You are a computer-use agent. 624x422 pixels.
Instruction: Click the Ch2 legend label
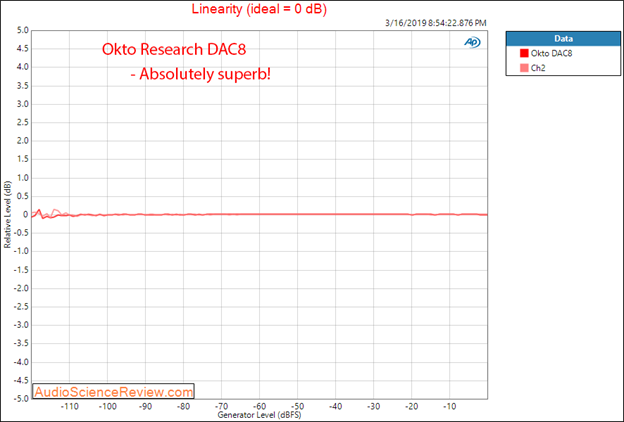click(538, 68)
